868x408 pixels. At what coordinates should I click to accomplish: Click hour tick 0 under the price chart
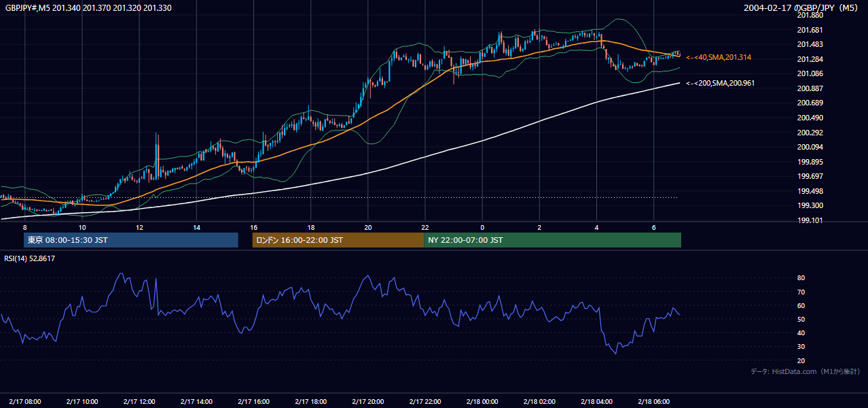(x=482, y=227)
